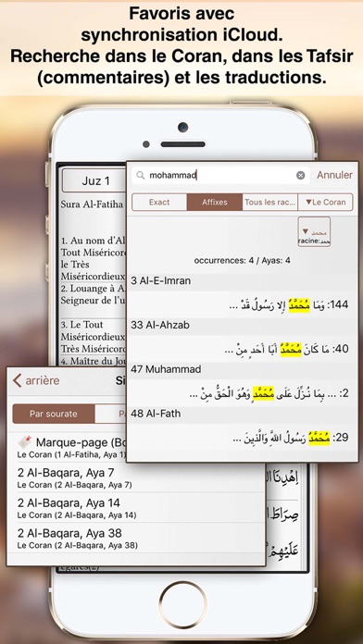Open favorite 2 Al-Baqara, Aya 14
Screen dimensions: 363x644
[x=136, y=508]
